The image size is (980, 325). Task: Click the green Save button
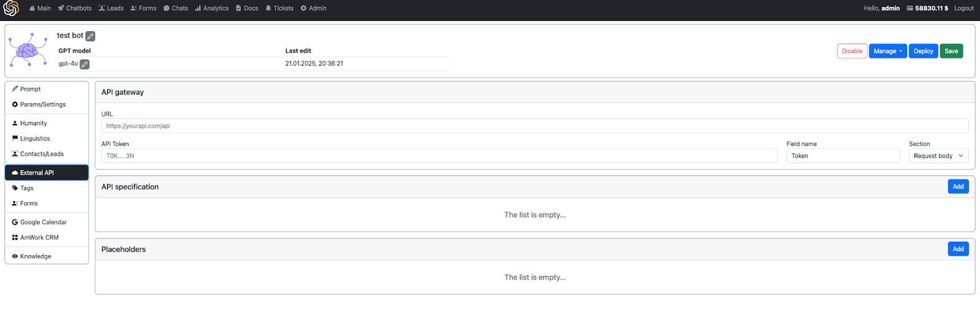[951, 51]
